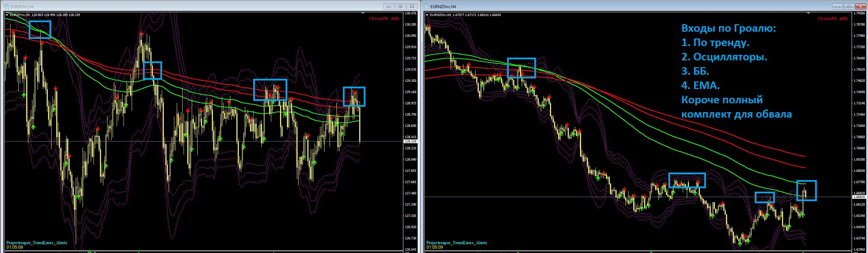Maximize the EURNZDm,H4 chart window
The height and width of the screenshot is (253, 868).
click(849, 6)
